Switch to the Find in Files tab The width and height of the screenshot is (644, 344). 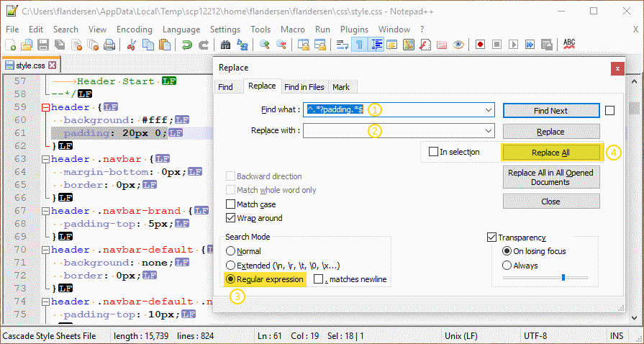point(304,87)
